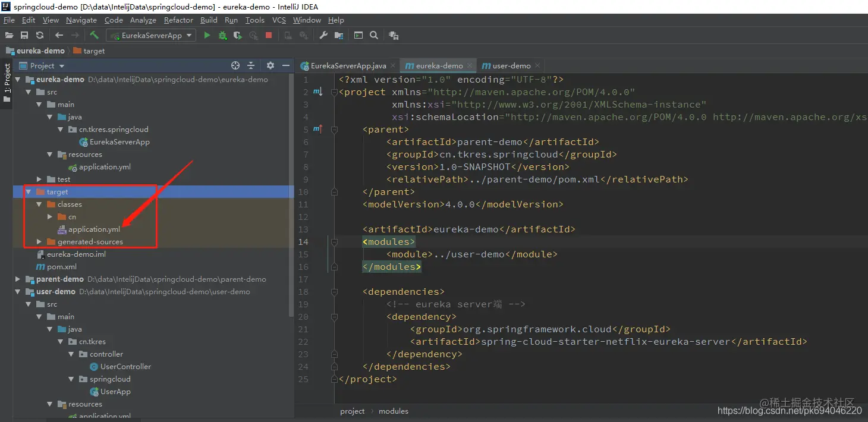This screenshot has height=422, width=868.
Task: Click the red Stop button
Action: (x=269, y=36)
